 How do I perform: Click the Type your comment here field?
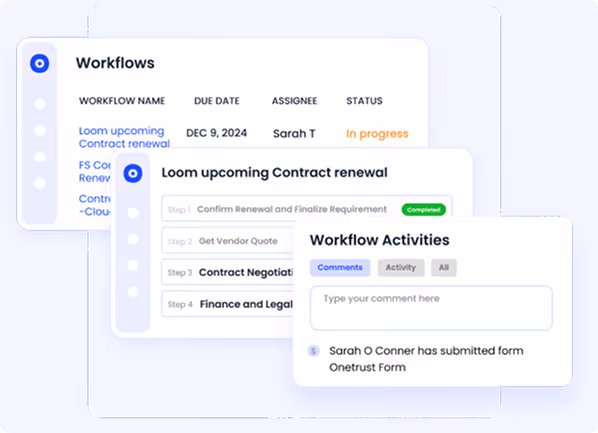(x=431, y=308)
